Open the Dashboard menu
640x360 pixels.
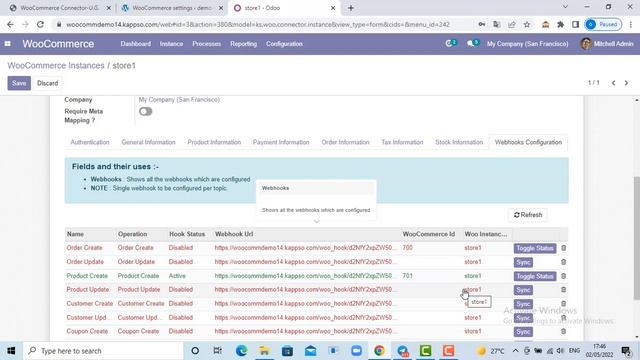[136, 44]
